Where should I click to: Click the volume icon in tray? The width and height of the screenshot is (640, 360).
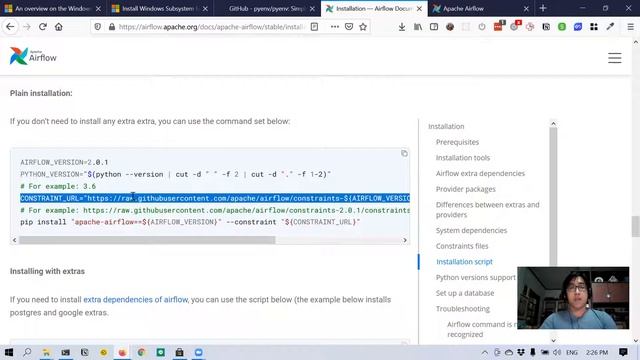(557, 352)
